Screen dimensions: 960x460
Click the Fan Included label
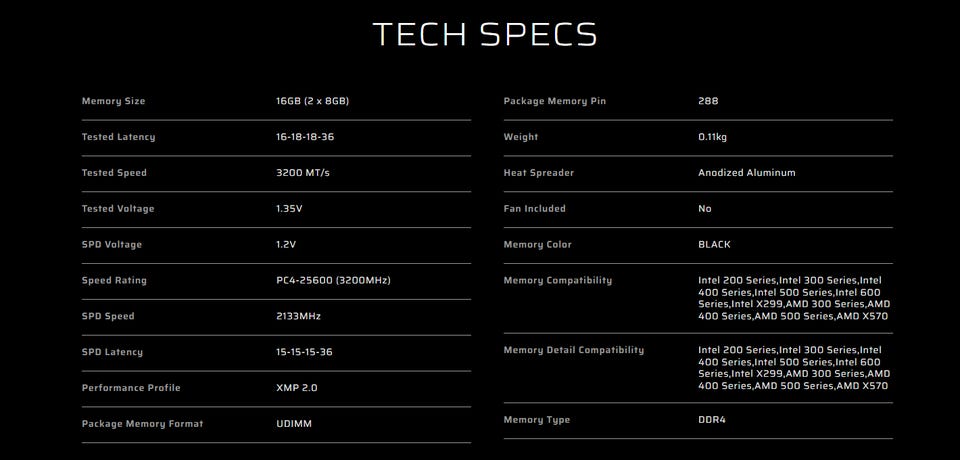pos(534,209)
